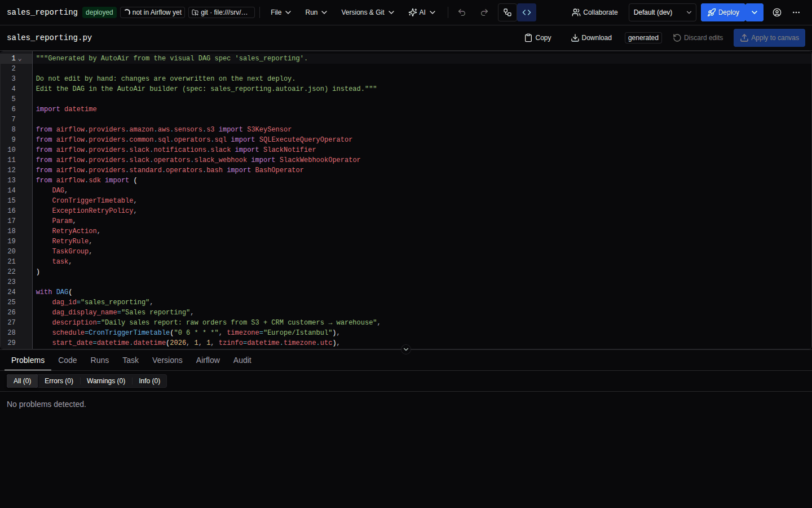Open the Default (dev) environment dropdown
The width and height of the screenshot is (812, 508).
tap(663, 12)
